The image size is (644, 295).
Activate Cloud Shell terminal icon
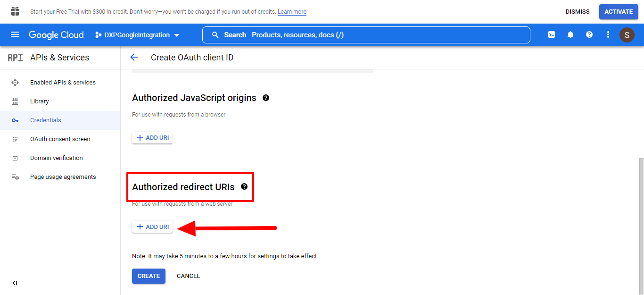click(x=552, y=35)
